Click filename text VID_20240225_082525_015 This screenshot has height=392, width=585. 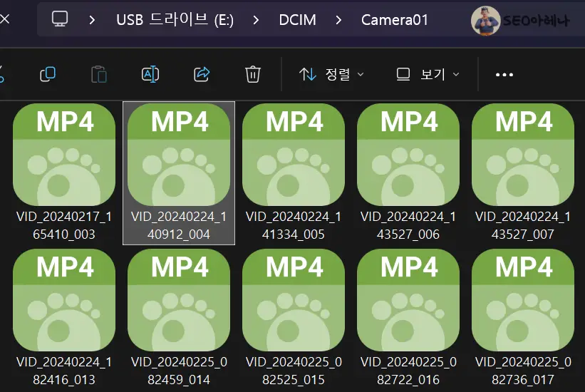294,371
